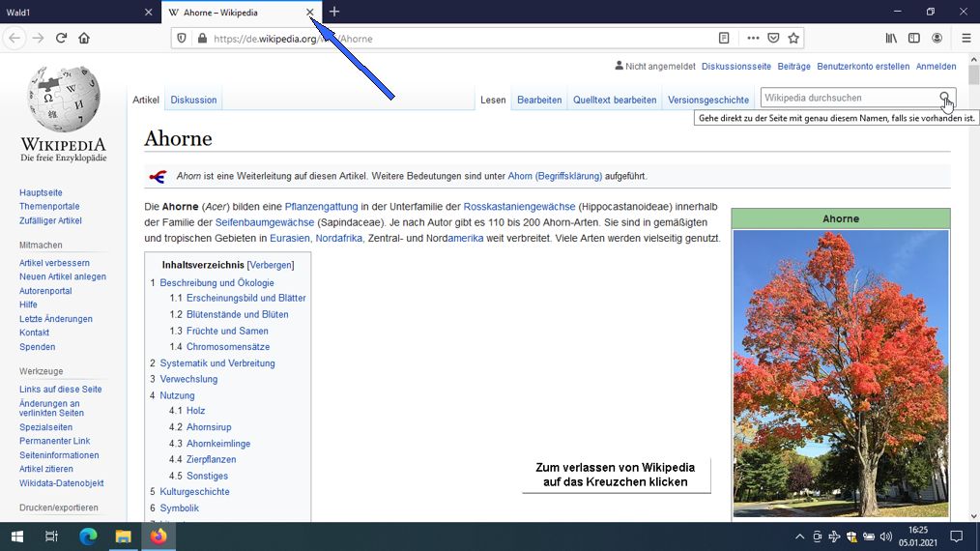Open the Firefox account icon
This screenshot has width=980, height=551.
[x=937, y=38]
